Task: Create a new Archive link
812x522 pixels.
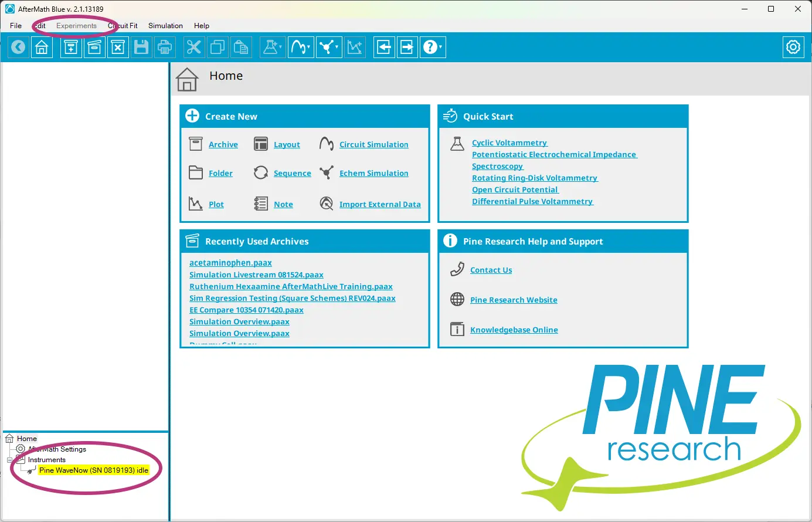Action: (x=223, y=144)
